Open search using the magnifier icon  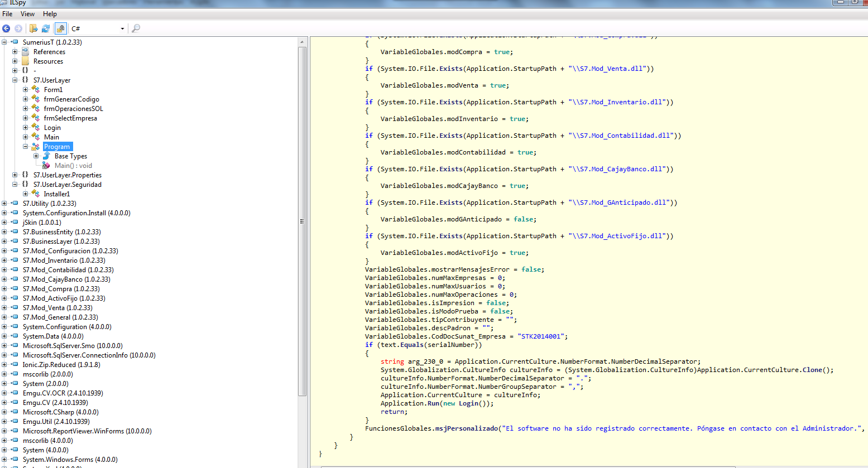(x=136, y=28)
